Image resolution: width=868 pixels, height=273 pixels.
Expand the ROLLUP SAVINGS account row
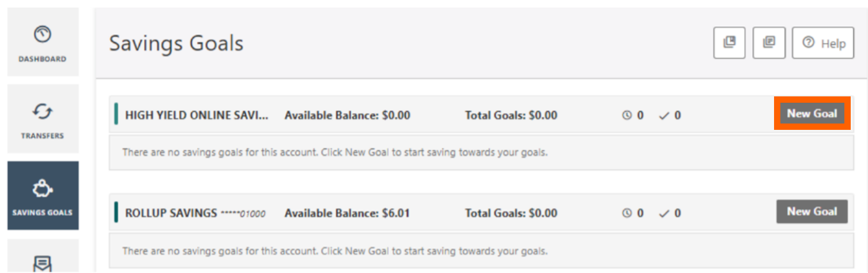(x=481, y=212)
